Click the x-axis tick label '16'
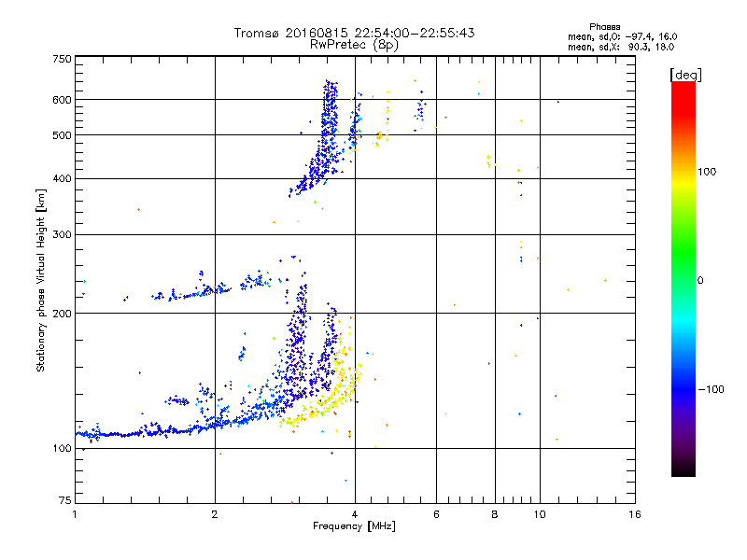Screen dimensions: 747x560 pyautogui.click(x=635, y=514)
